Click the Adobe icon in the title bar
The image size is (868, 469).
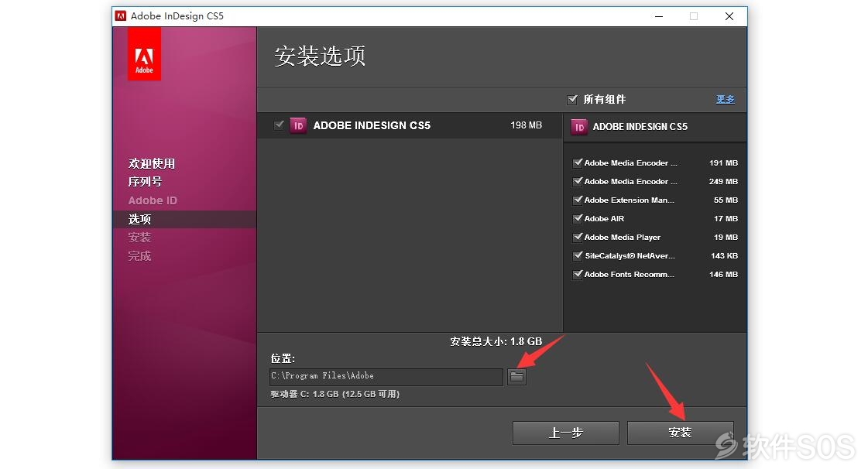coord(121,16)
